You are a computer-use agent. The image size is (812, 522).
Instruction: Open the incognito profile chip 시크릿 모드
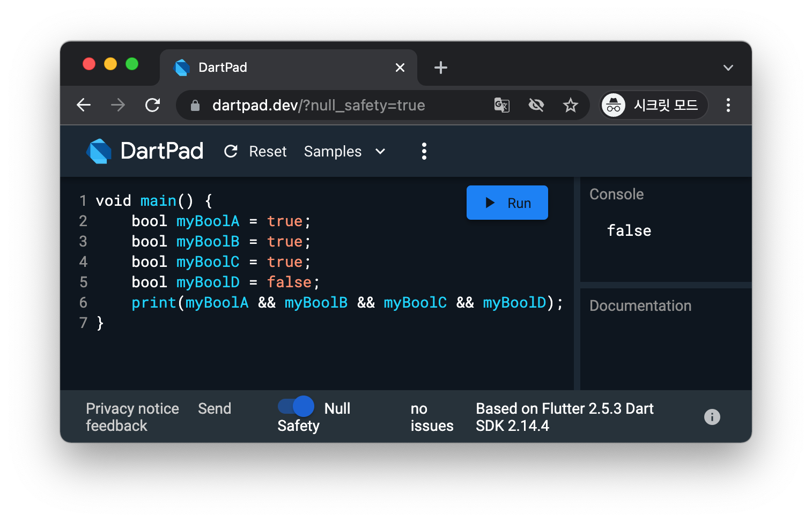(653, 105)
